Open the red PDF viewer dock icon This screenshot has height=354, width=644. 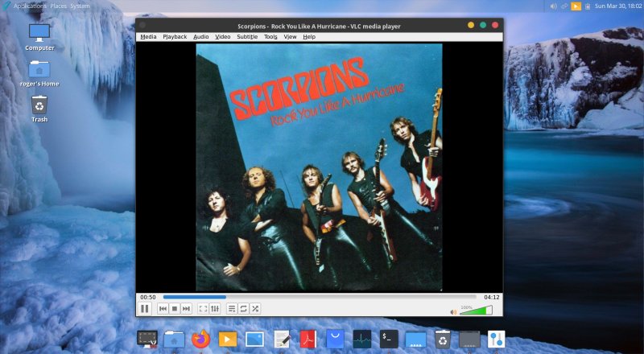(x=308, y=340)
